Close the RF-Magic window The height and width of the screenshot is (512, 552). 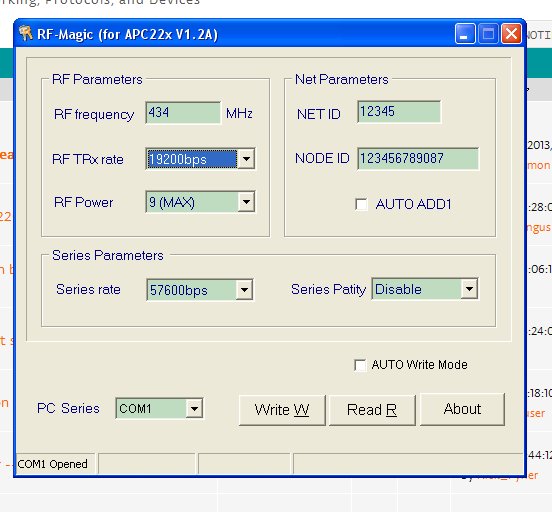pos(512,34)
